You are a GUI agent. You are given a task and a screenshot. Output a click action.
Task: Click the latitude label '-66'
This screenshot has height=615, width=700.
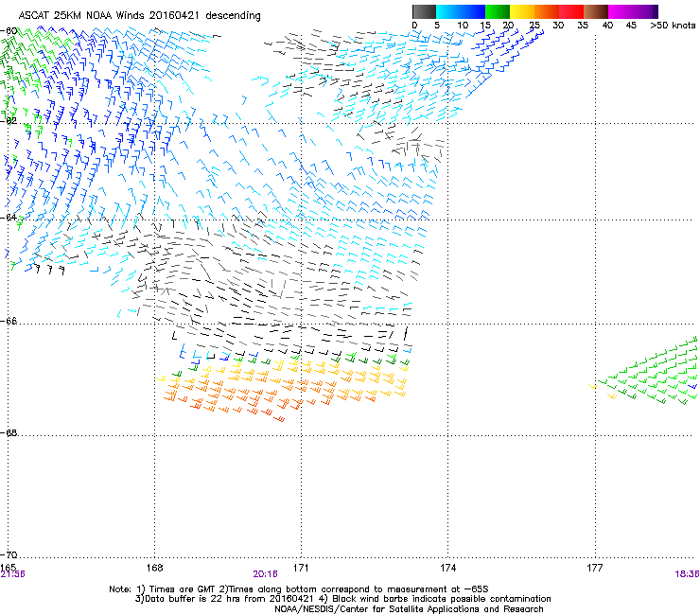point(9,321)
